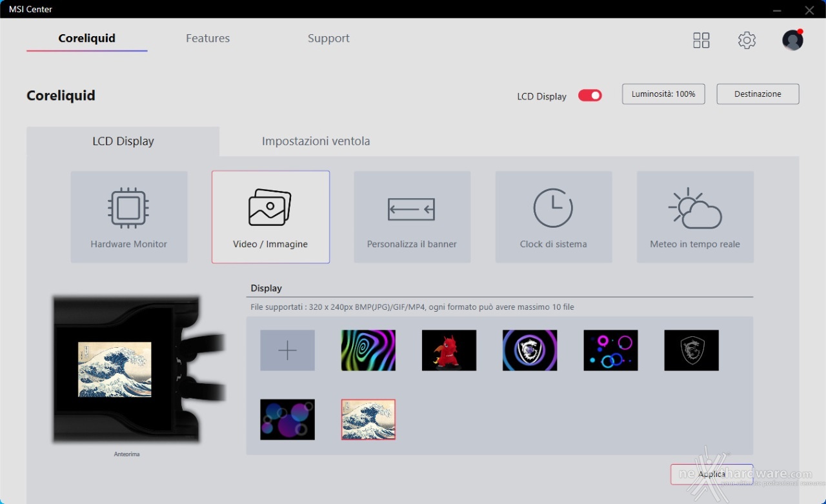Open the settings gear in header

[747, 41]
